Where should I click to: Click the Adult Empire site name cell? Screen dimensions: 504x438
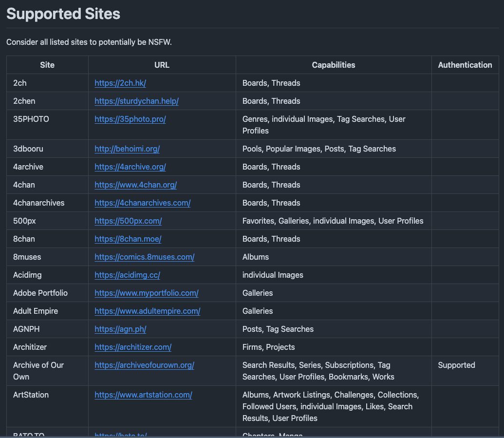[47, 311]
